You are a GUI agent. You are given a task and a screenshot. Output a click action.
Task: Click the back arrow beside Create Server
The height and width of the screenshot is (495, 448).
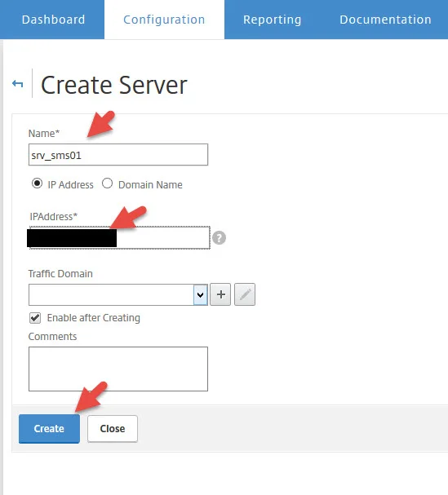coord(17,84)
